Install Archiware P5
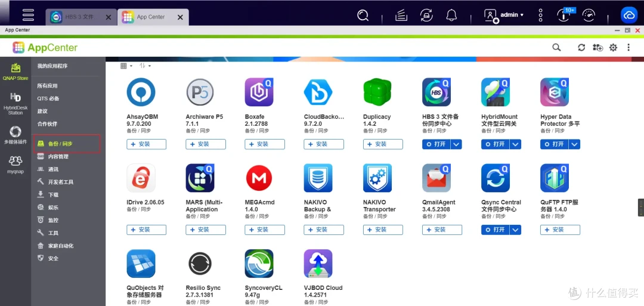The width and height of the screenshot is (644, 306). (205, 144)
